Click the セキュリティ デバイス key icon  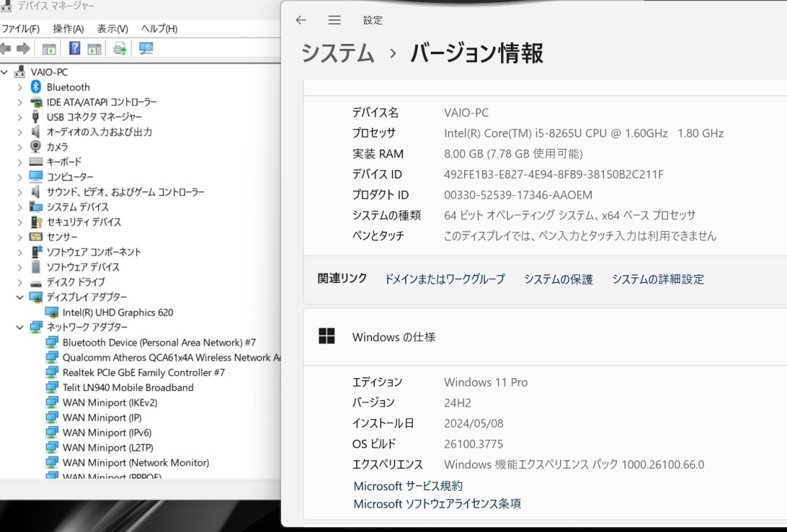[36, 222]
